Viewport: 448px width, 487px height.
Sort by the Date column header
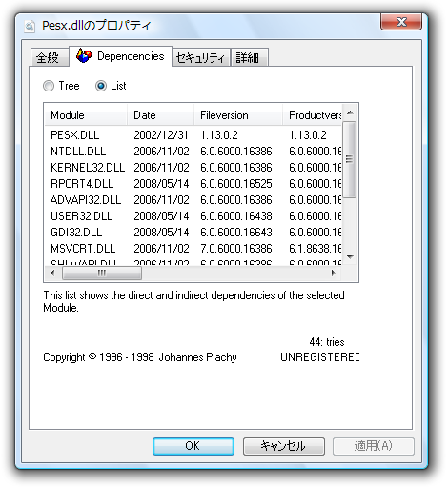pyautogui.click(x=161, y=115)
